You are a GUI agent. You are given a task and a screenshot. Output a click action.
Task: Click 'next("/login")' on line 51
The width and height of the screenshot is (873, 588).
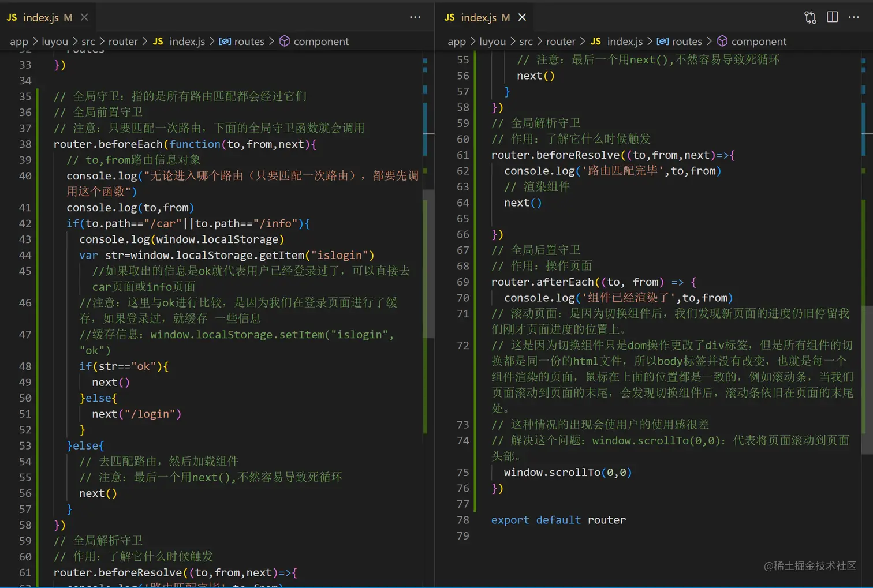point(137,414)
